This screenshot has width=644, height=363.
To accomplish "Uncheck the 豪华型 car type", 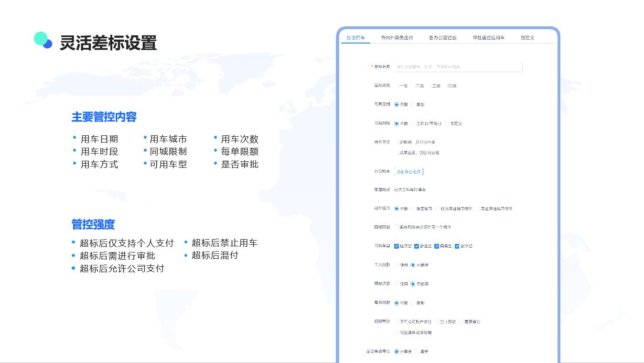I will (457, 246).
